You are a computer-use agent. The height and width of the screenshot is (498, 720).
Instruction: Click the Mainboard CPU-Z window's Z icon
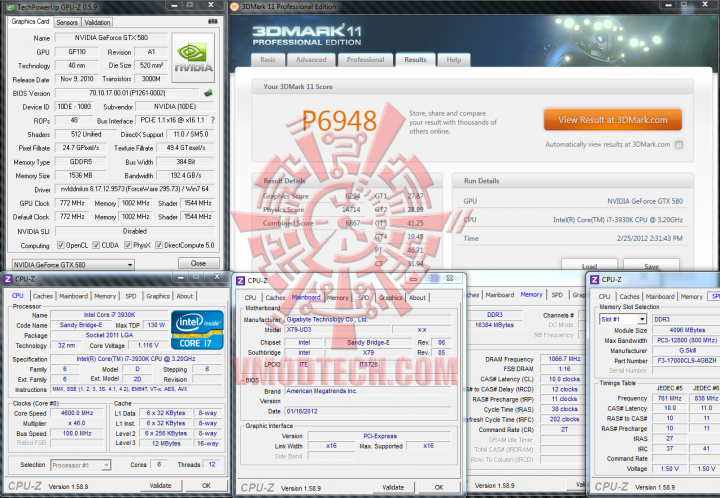[x=241, y=280]
